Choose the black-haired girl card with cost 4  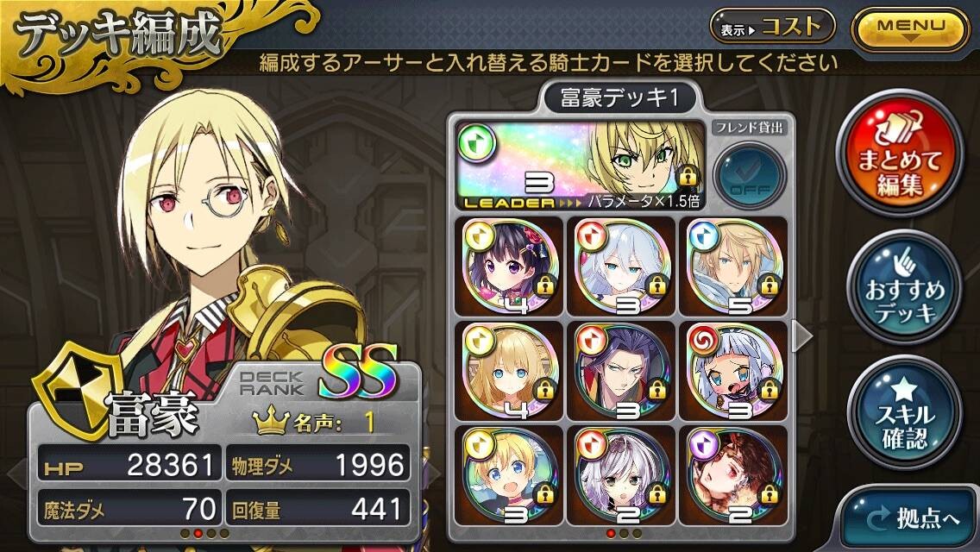click(509, 267)
